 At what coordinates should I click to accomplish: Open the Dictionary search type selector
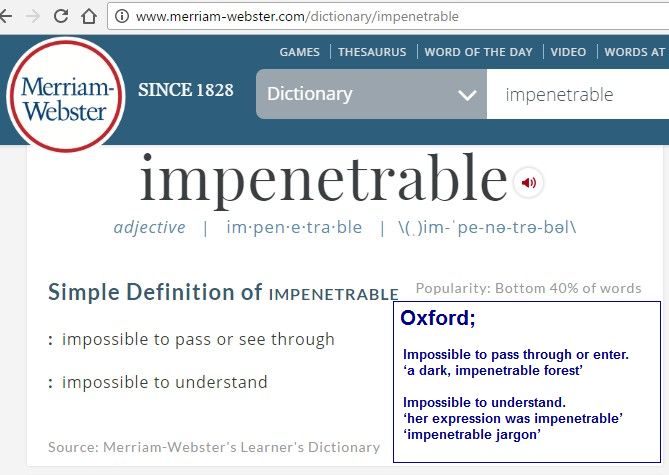371,94
